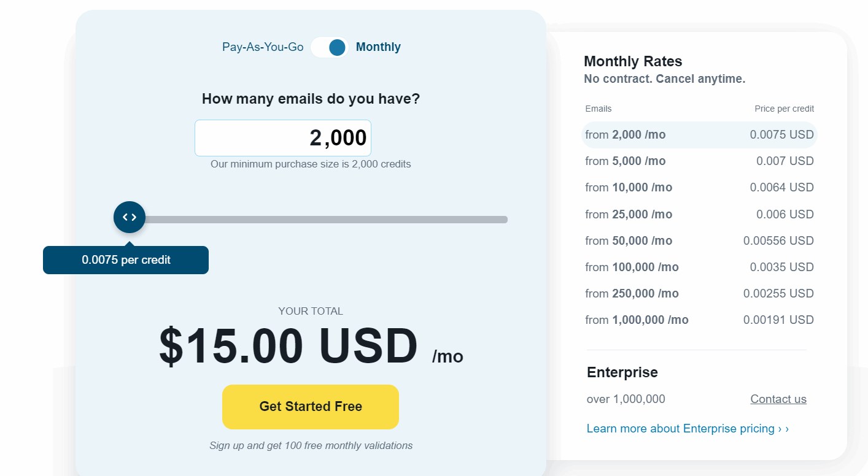This screenshot has width=868, height=476.
Task: Toggle the Pay-As-You-Go/Monthly billing switch
Action: click(x=330, y=47)
